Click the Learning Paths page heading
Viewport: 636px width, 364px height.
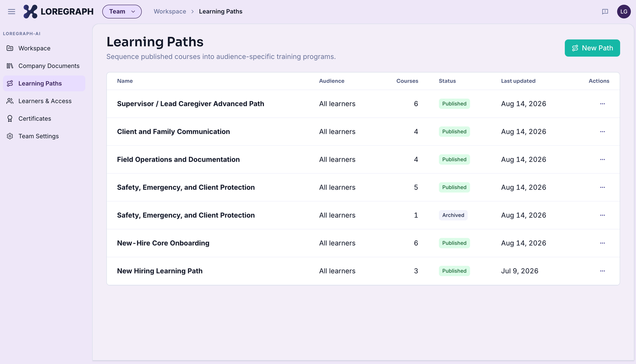(x=155, y=42)
